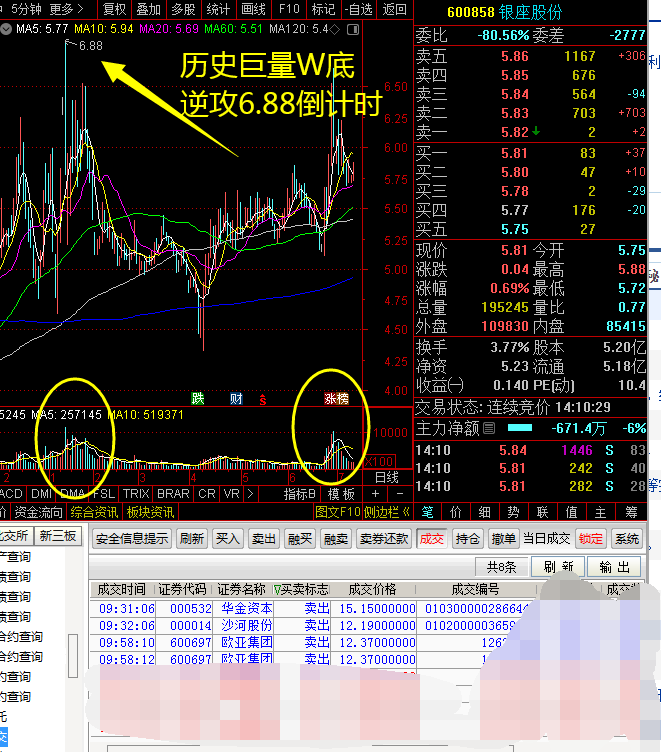661x752 pixels.
Task: Select the TRIX indicator tab
Action: coord(136,494)
